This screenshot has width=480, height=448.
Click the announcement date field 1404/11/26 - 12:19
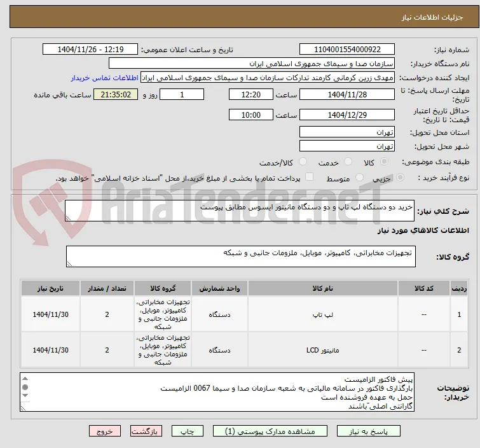pyautogui.click(x=90, y=50)
